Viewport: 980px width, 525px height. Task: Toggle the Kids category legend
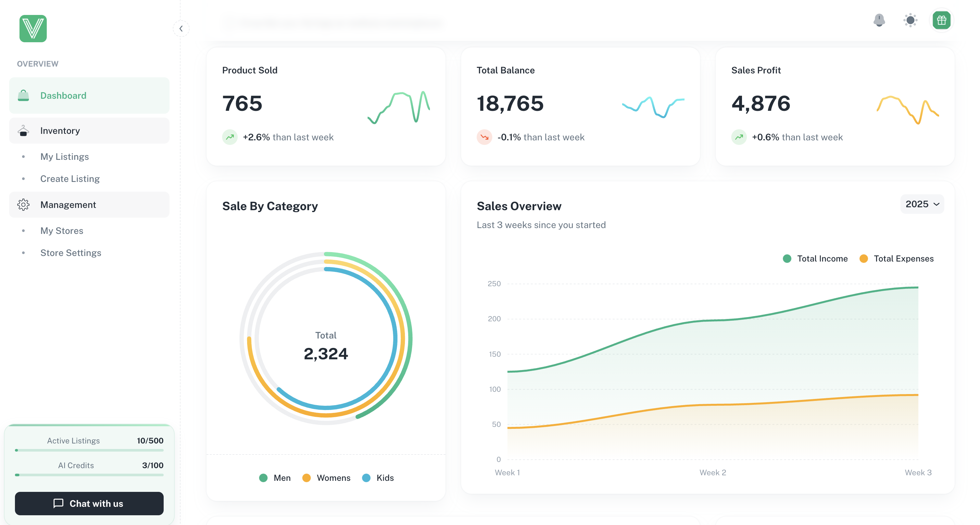[x=378, y=478]
